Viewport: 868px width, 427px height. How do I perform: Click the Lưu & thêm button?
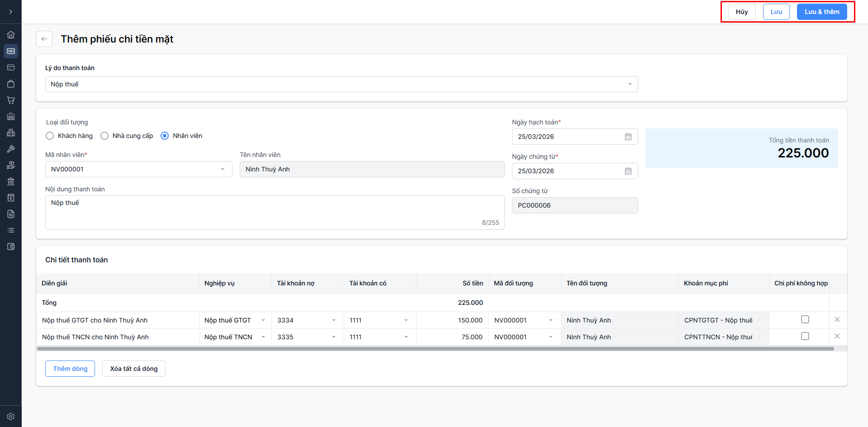click(821, 12)
